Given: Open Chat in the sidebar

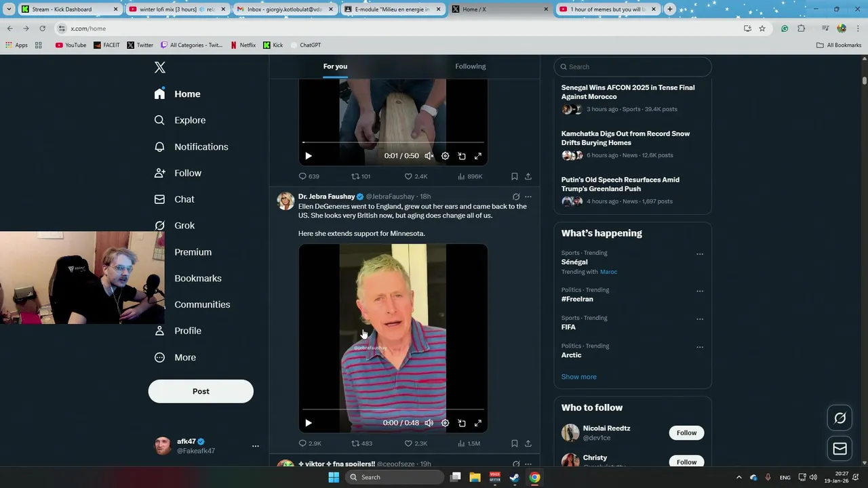Looking at the screenshot, I should [174, 199].
